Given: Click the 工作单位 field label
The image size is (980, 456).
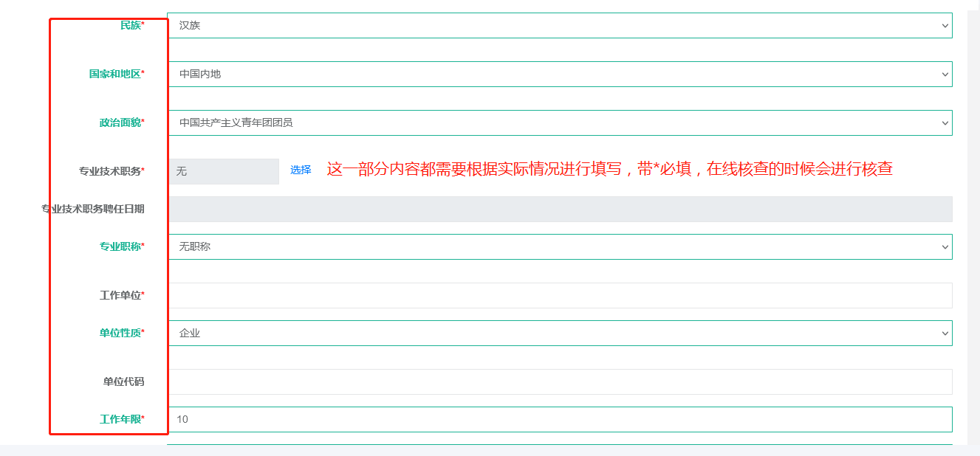Looking at the screenshot, I should click(120, 295).
